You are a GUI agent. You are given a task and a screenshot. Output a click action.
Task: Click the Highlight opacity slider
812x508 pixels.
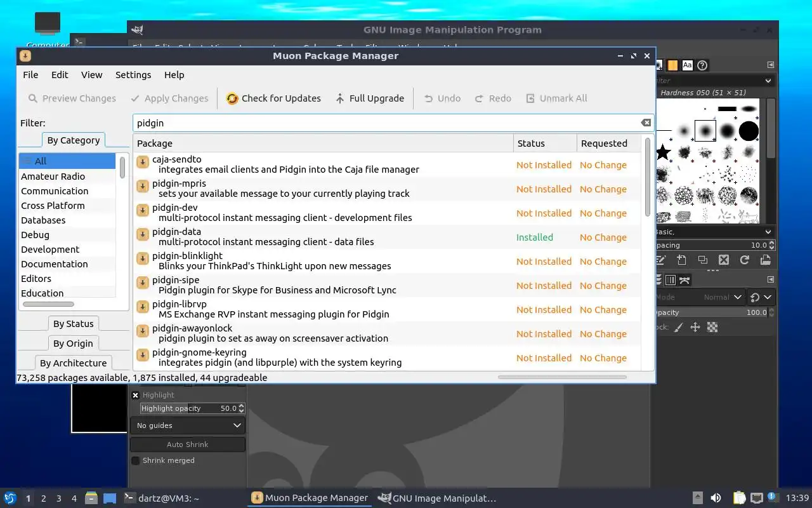coord(188,408)
